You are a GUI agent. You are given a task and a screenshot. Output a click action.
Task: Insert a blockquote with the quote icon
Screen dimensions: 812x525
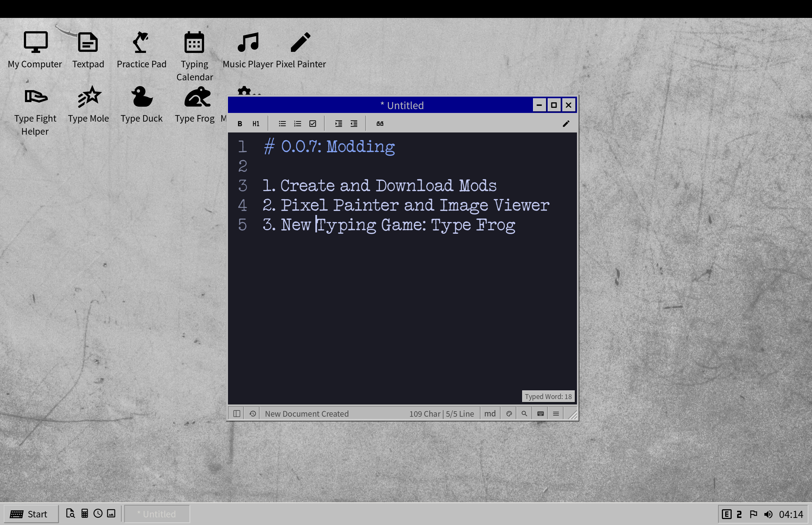tap(380, 124)
